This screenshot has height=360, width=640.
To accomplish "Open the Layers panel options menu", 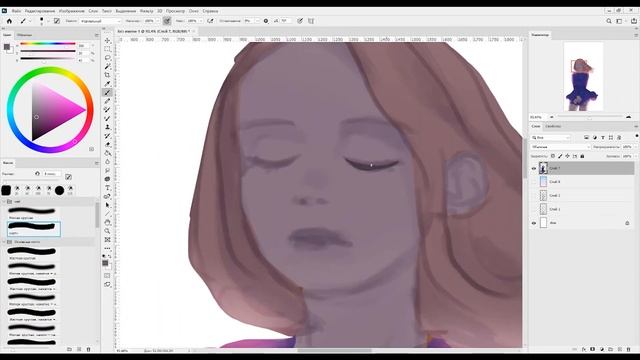I will 636,127.
